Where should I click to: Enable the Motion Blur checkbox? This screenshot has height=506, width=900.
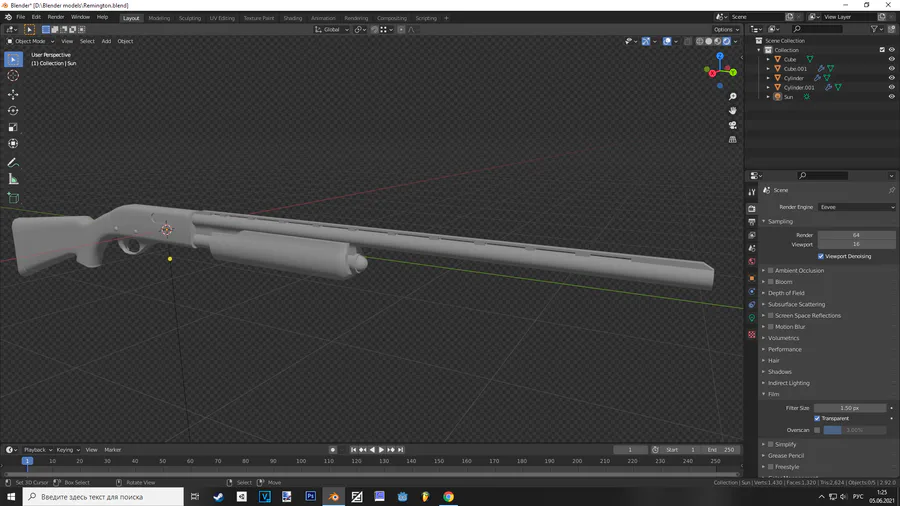coord(771,327)
